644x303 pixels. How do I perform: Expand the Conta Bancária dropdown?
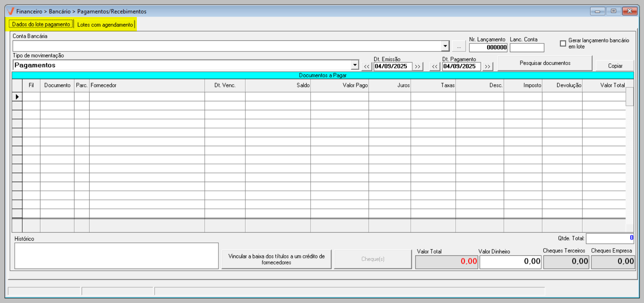coord(445,46)
